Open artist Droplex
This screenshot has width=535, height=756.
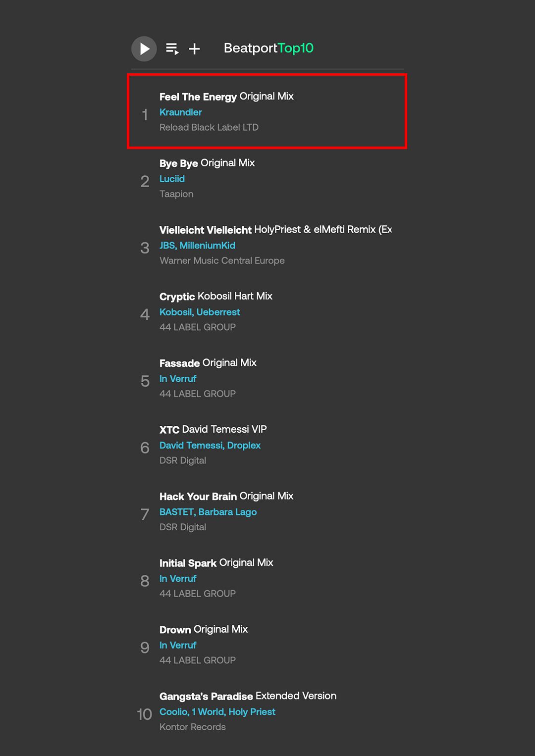coord(244,446)
